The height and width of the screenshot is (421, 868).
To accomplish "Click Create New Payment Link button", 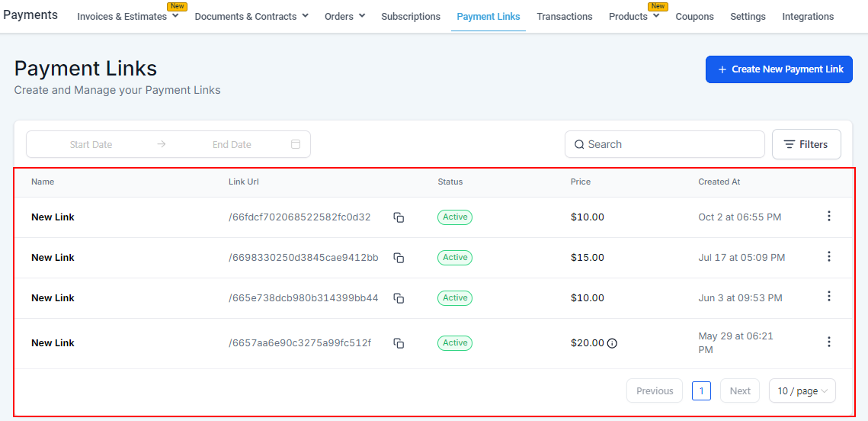I will click(779, 69).
